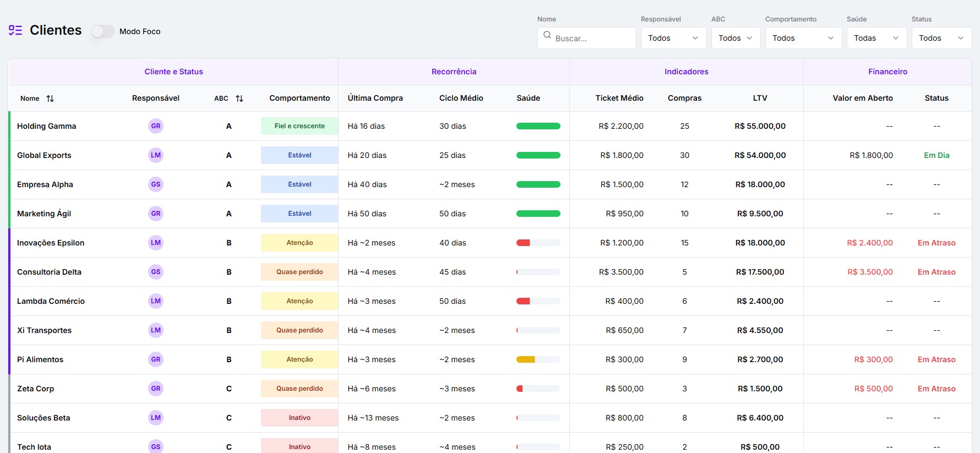The image size is (980, 453).
Task: Click GR avatar for Holding Gamma
Action: tap(156, 126)
